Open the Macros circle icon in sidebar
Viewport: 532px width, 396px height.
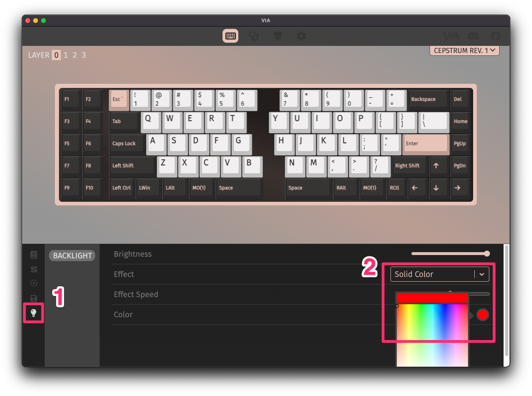coord(34,283)
